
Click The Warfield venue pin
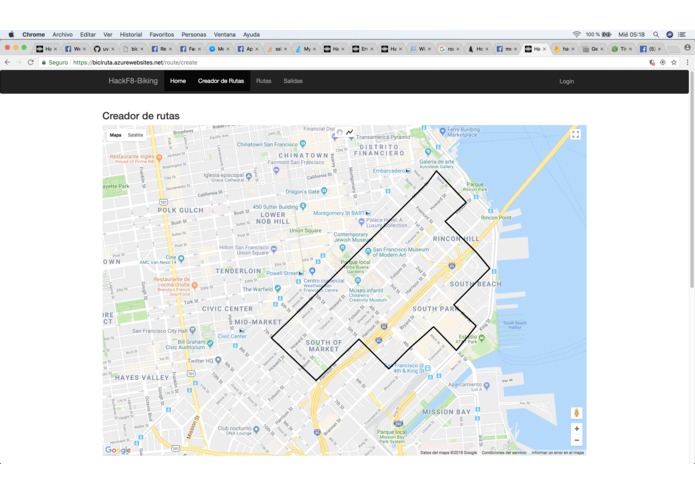pyautogui.click(x=278, y=288)
